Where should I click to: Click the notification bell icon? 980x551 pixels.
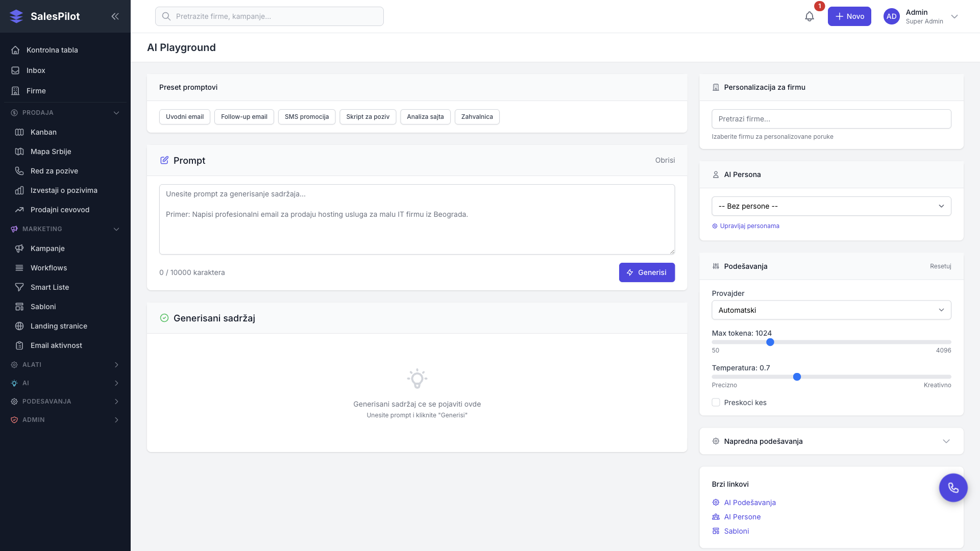[x=810, y=16]
